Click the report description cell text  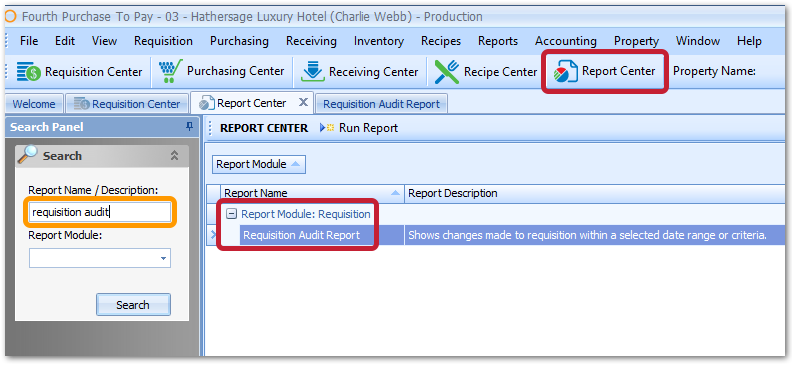587,235
